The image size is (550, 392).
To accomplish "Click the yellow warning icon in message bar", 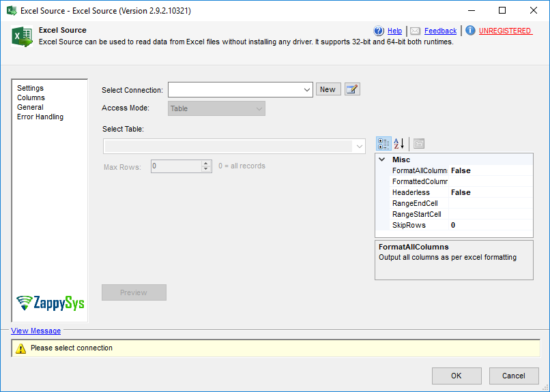I will (x=20, y=348).
